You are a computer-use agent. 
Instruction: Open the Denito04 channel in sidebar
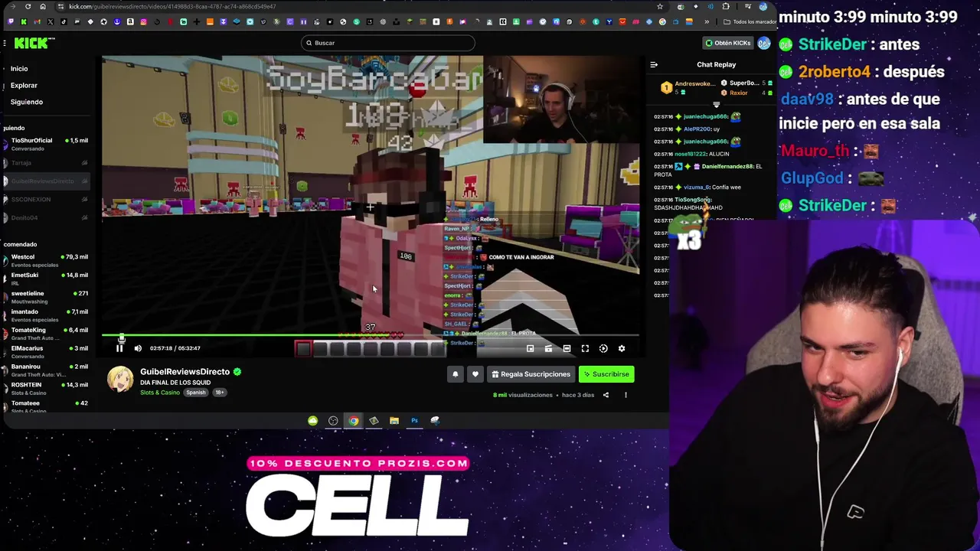tap(44, 217)
